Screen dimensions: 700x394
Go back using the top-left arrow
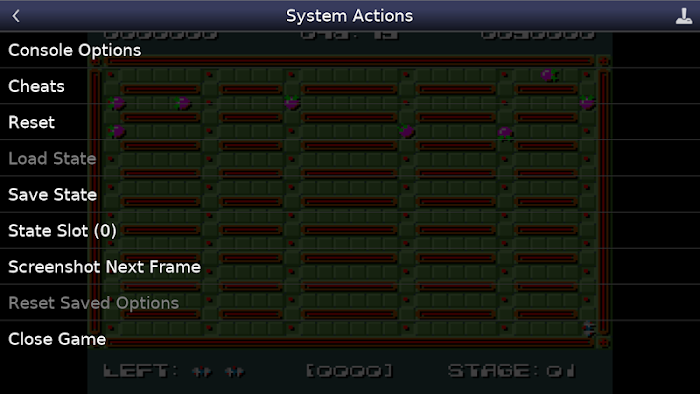(x=16, y=16)
